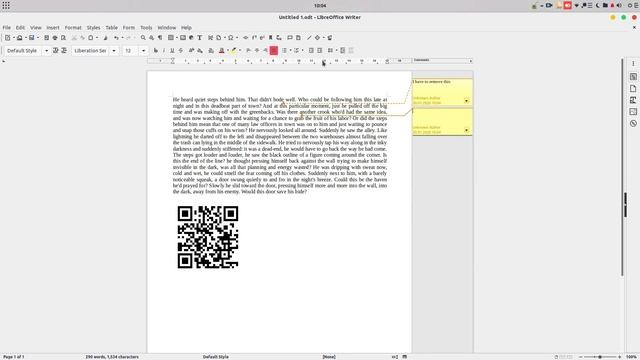The width and height of the screenshot is (640, 360).
Task: Open the Edit menu
Action: [20, 28]
